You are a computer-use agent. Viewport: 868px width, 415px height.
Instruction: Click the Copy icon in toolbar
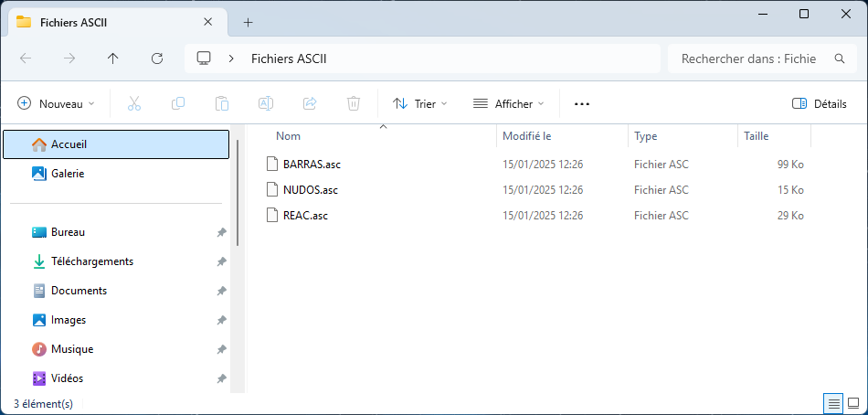178,103
